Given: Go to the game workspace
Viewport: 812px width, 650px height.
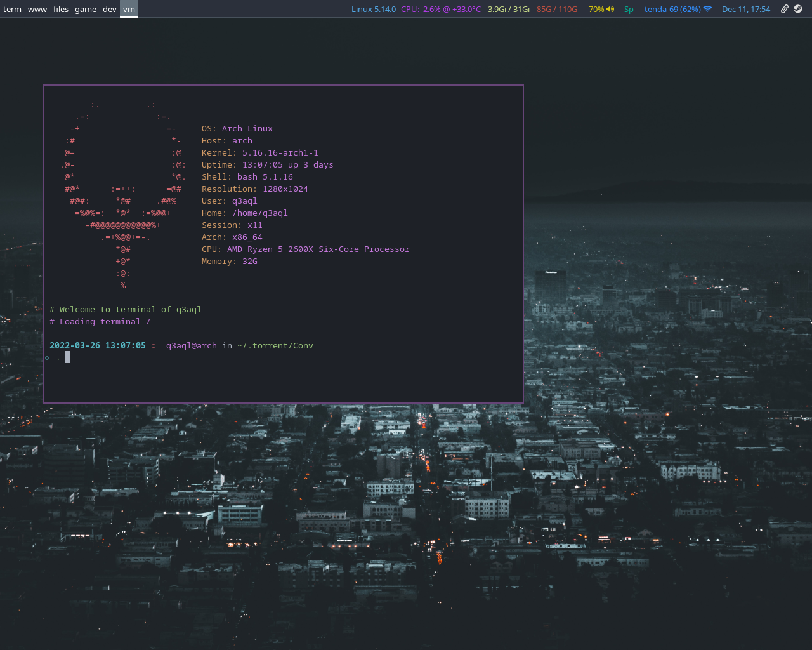Looking at the screenshot, I should pos(86,9).
